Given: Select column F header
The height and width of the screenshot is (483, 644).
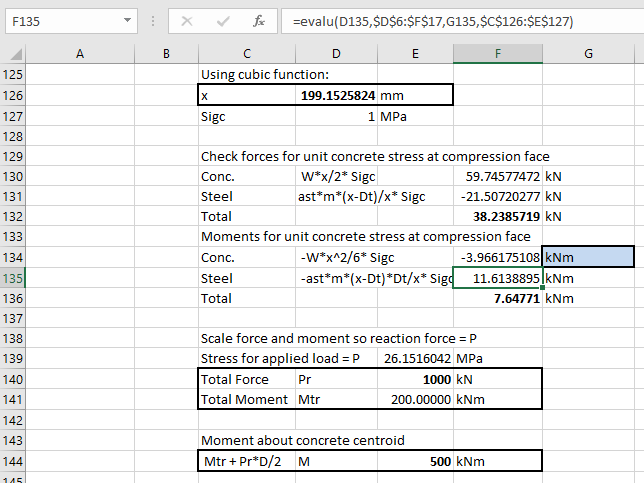Looking at the screenshot, I should click(497, 53).
